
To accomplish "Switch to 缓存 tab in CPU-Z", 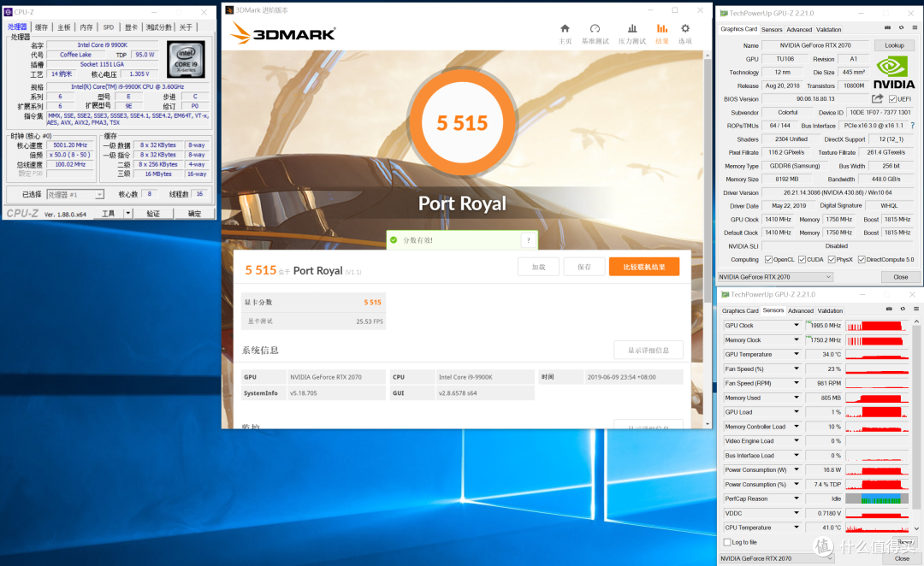I will pos(41,27).
